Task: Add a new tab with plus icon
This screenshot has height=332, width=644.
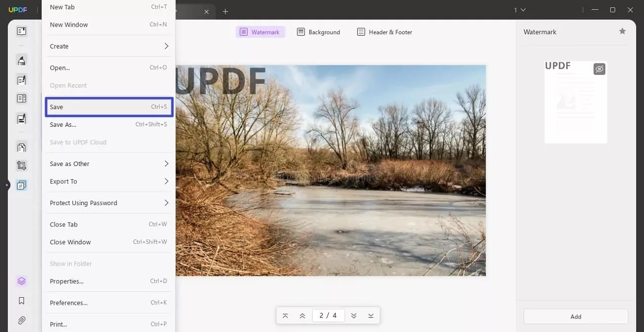Action: pos(225,11)
